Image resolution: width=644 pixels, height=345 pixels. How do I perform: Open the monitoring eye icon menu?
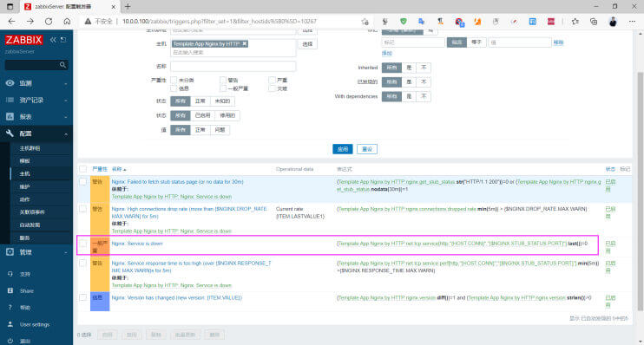click(x=10, y=83)
